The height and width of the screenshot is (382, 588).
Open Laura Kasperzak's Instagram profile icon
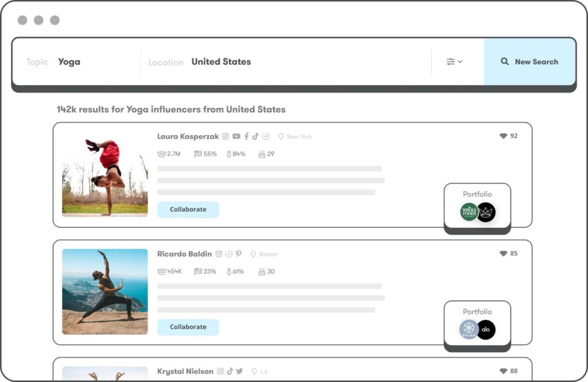(225, 137)
